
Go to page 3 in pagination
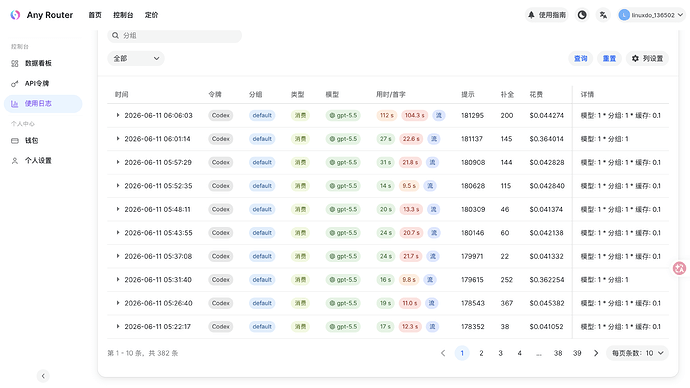click(x=500, y=353)
